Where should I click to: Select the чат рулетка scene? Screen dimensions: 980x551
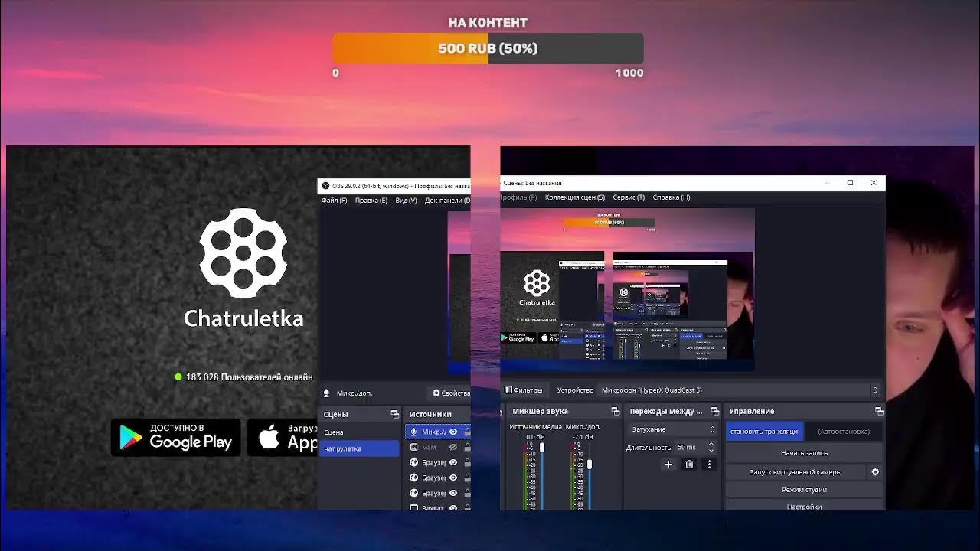(x=359, y=448)
